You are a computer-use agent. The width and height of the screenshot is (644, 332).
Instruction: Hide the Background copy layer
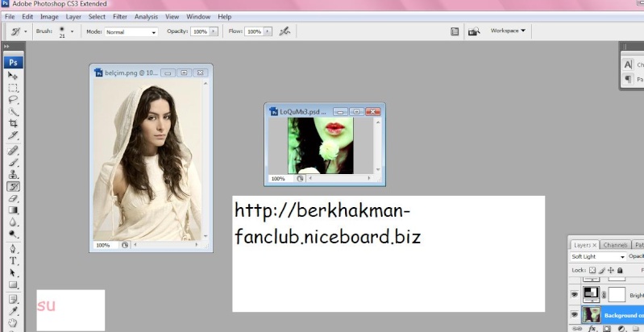[x=575, y=315]
